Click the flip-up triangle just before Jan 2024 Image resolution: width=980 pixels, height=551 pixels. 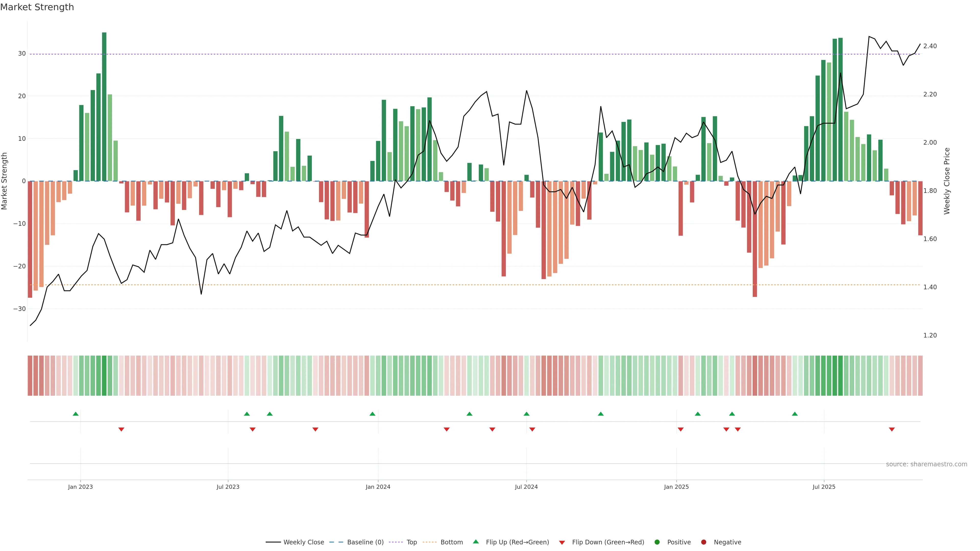coord(372,414)
